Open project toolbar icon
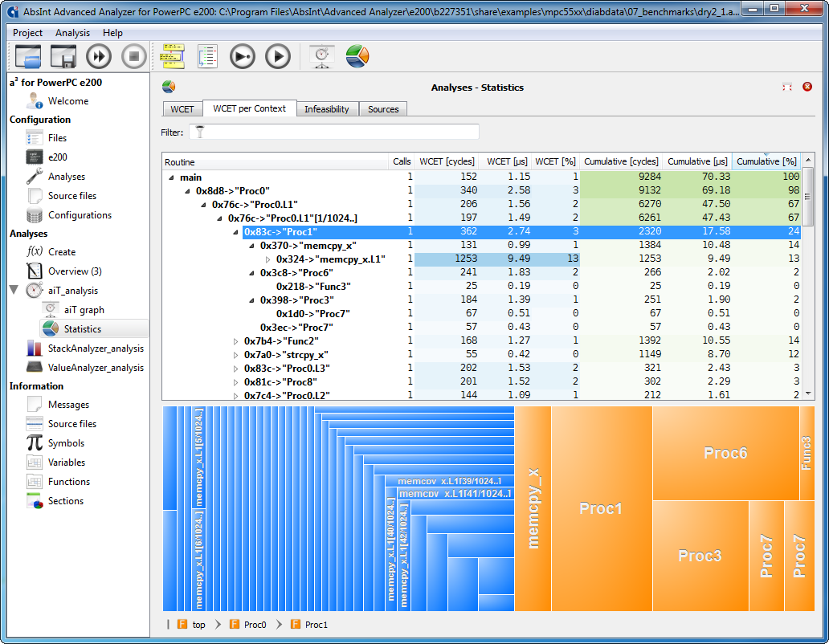 28,56
